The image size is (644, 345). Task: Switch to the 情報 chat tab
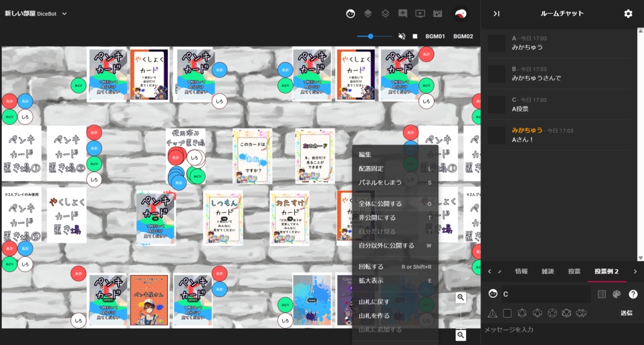pos(521,271)
